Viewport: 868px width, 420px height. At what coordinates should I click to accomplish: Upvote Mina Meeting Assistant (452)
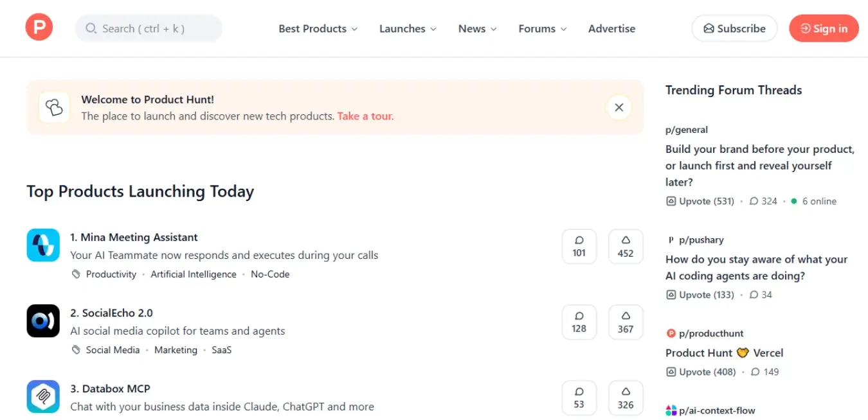point(626,247)
